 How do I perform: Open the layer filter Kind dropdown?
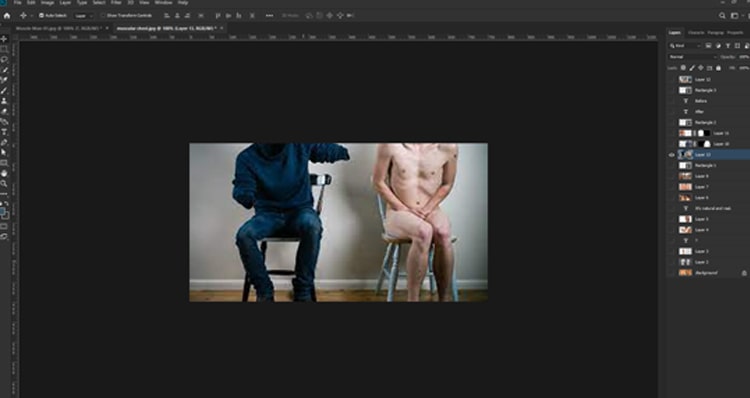pyautogui.click(x=685, y=46)
